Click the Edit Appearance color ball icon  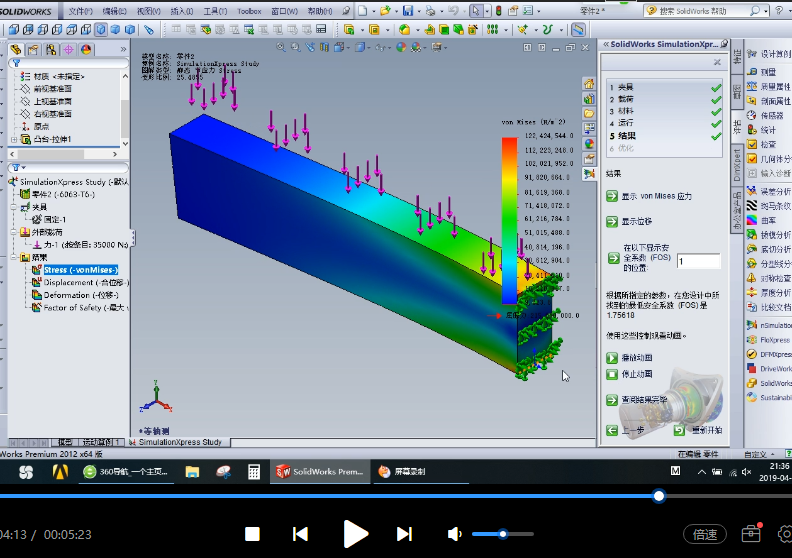tap(401, 47)
